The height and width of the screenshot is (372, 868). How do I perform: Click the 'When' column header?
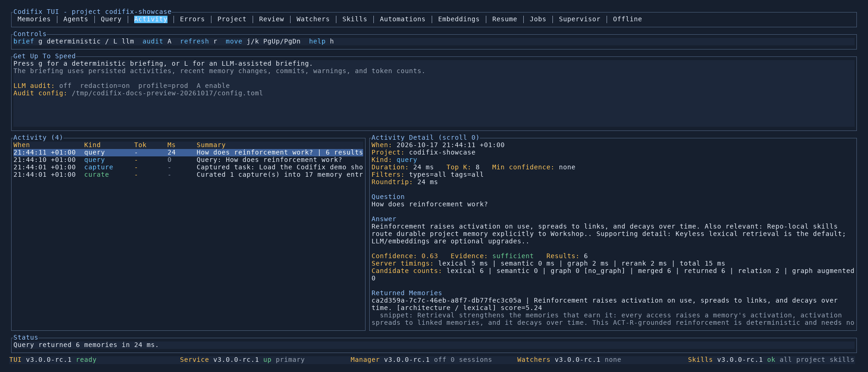(x=22, y=145)
